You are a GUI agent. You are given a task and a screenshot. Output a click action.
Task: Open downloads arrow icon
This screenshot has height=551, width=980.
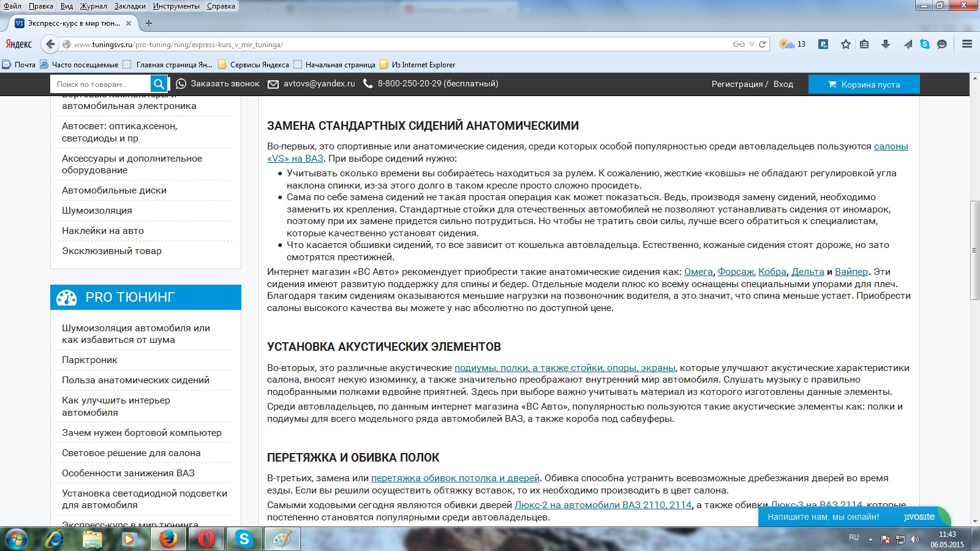(x=885, y=44)
